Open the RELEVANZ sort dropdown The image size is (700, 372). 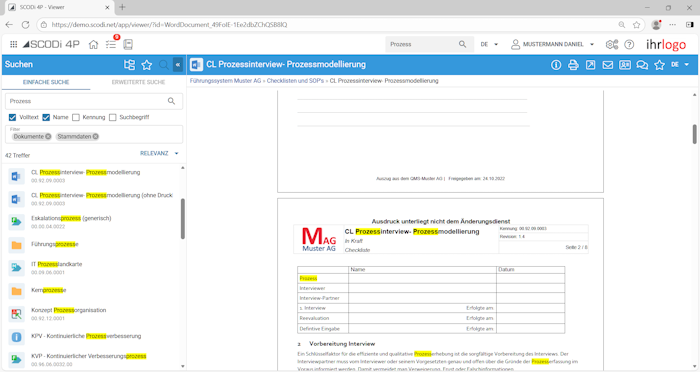(x=159, y=154)
